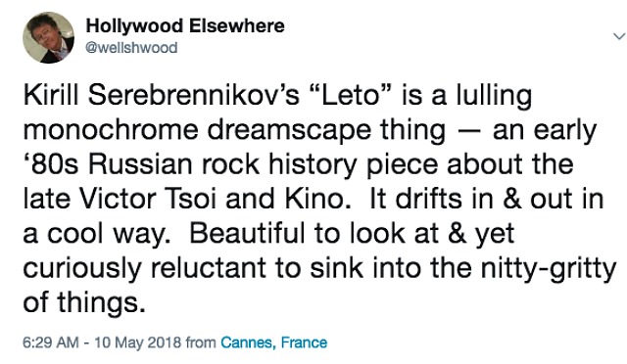Click the 6:29 AM timestamp
The height and width of the screenshot is (364, 627).
tap(51, 342)
